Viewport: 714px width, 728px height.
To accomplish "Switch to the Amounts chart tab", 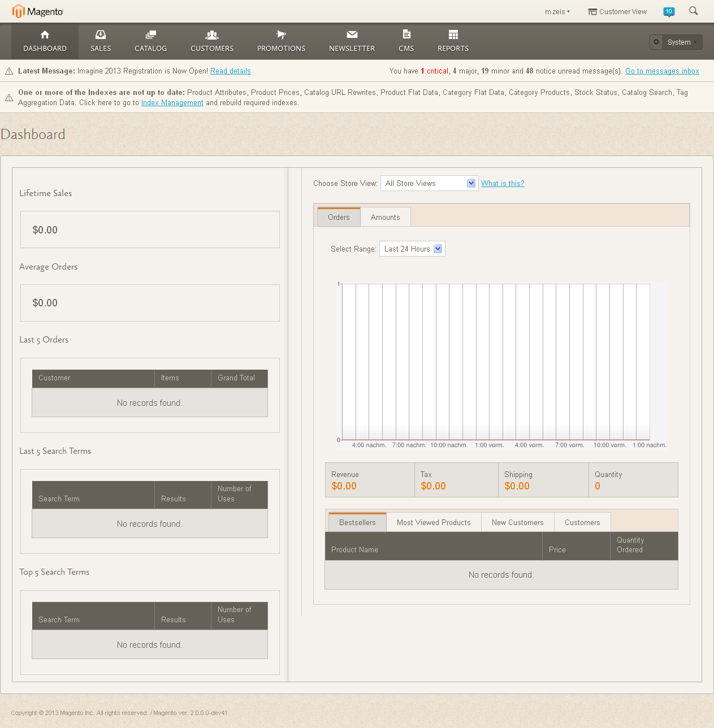I will 386,217.
